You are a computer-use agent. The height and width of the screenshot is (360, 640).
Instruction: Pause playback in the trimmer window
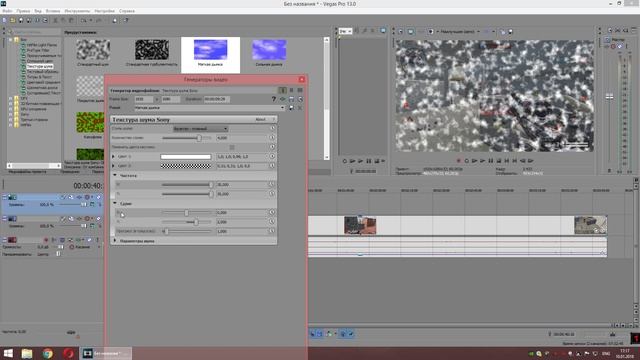(x=369, y=161)
